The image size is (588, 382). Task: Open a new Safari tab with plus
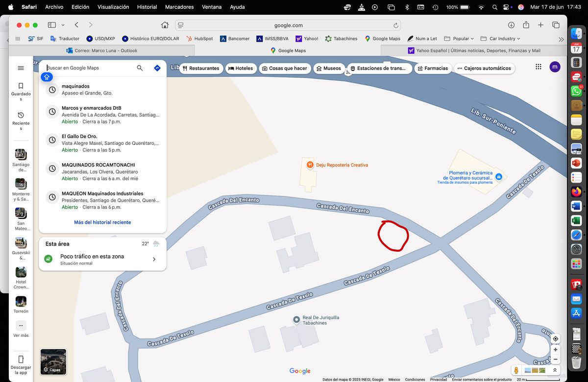point(540,25)
